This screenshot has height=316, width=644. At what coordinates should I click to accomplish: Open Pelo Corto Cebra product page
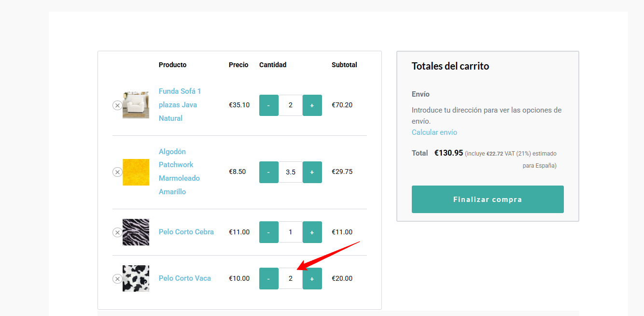click(x=186, y=232)
